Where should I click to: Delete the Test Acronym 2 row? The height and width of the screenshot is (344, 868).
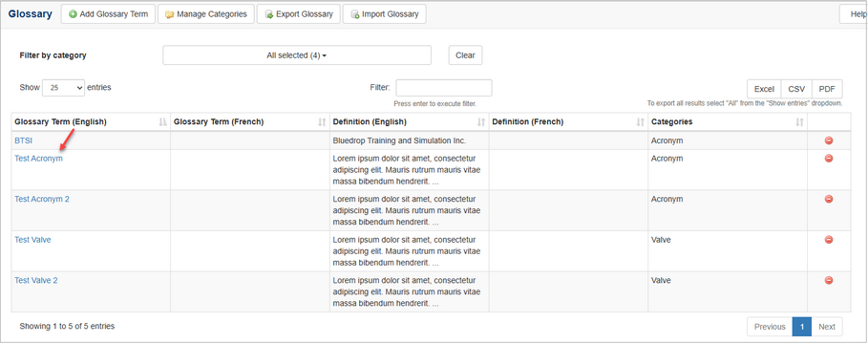[x=829, y=199]
